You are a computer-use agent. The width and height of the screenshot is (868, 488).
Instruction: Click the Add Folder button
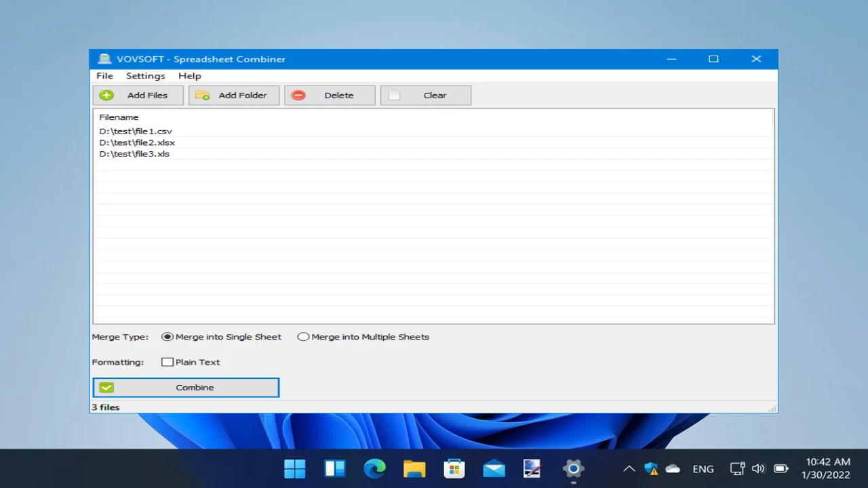[234, 96]
